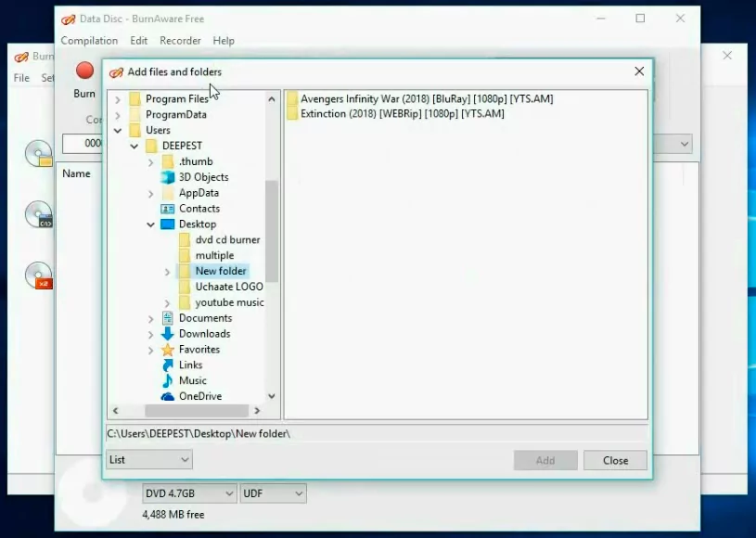Viewport: 756px width, 538px height.
Task: Select the Program Files folder icon
Action: 135,99
